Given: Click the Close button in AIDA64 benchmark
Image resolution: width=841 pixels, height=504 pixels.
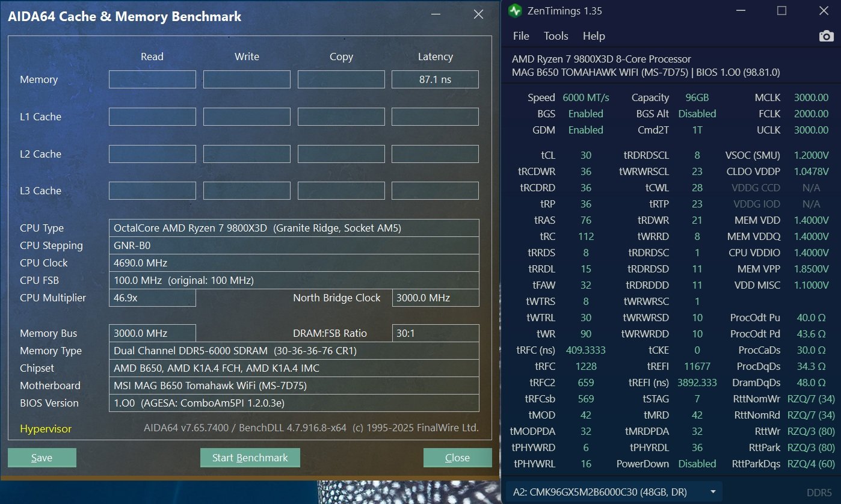Looking at the screenshot, I should click(x=457, y=458).
